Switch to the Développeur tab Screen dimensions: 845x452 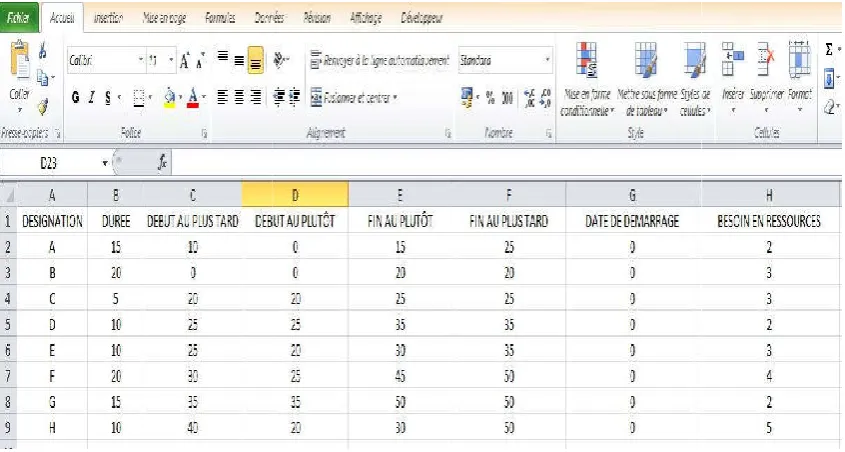(x=421, y=18)
